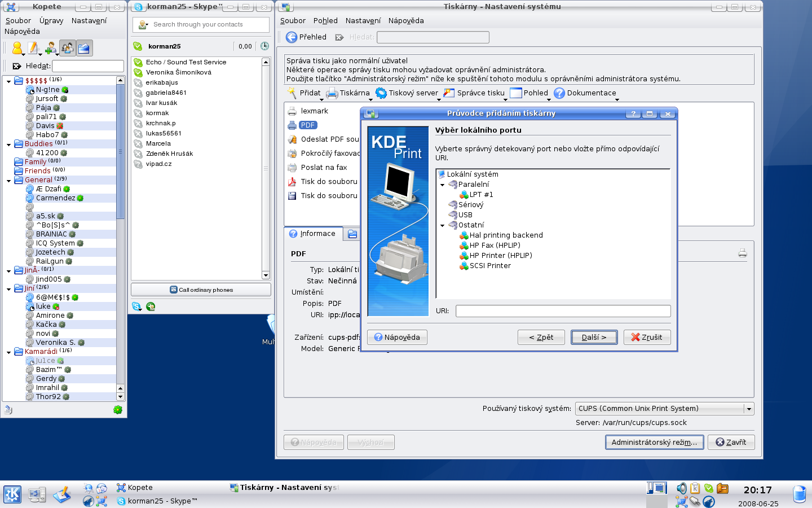The width and height of the screenshot is (812, 508).
Task: Click the printer icon in the Informace panel
Action: (742, 253)
